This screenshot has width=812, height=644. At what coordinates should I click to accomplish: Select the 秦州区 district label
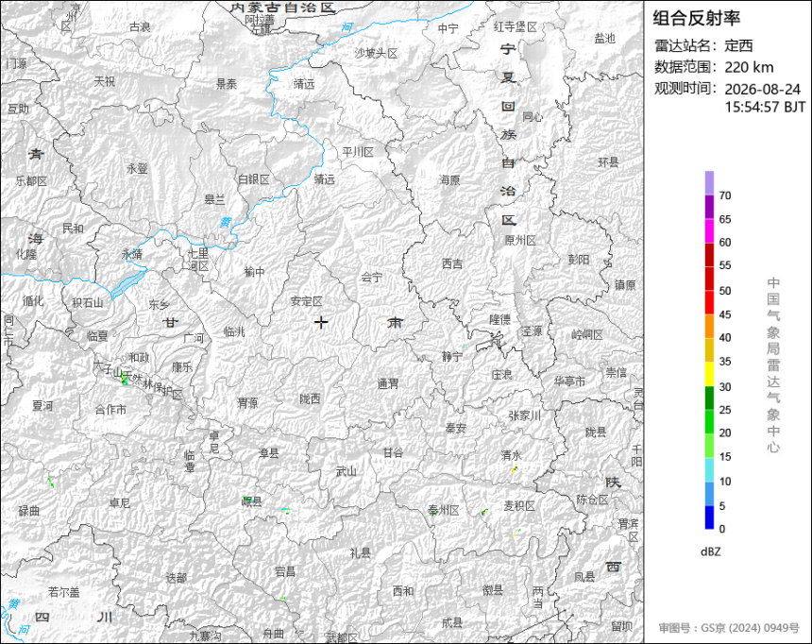[444, 510]
